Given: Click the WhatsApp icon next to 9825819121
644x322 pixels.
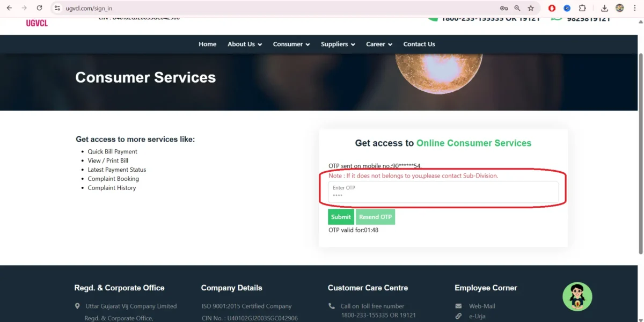Looking at the screenshot, I should tap(555, 17).
